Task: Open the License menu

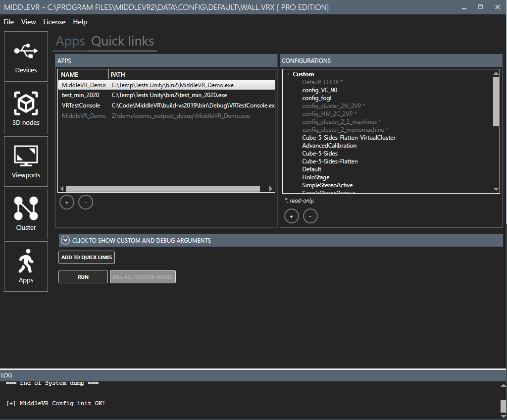Action: click(54, 22)
